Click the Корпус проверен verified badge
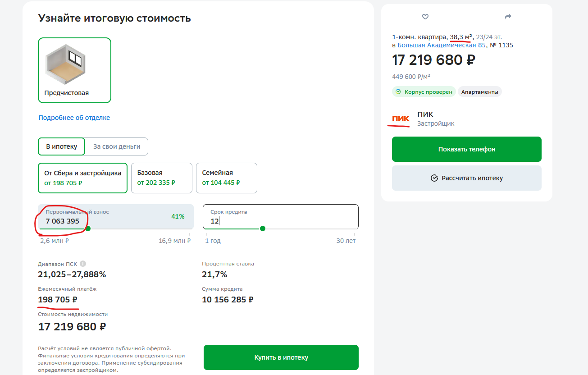 point(424,92)
